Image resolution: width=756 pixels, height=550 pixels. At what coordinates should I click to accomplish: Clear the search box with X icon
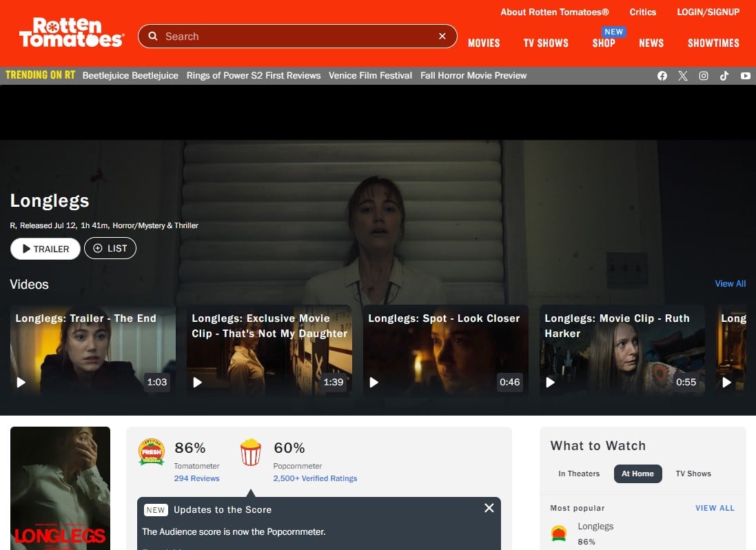(x=442, y=37)
